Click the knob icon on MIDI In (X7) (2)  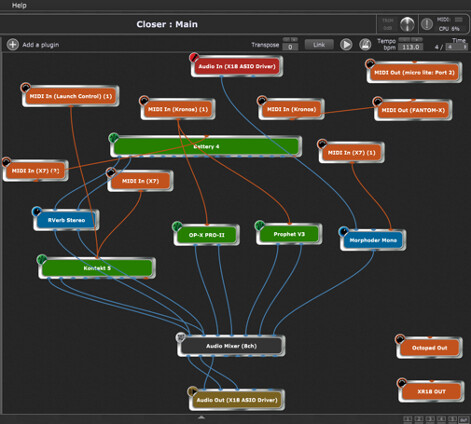6,162
